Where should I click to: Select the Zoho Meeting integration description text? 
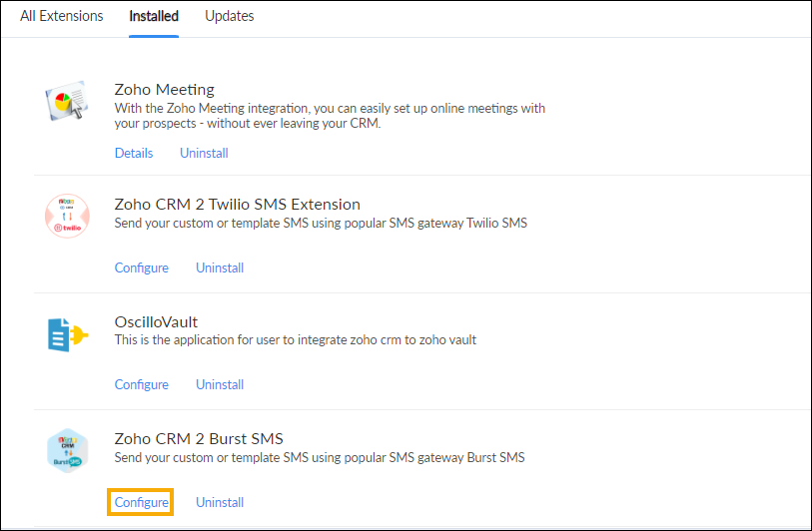(330, 116)
